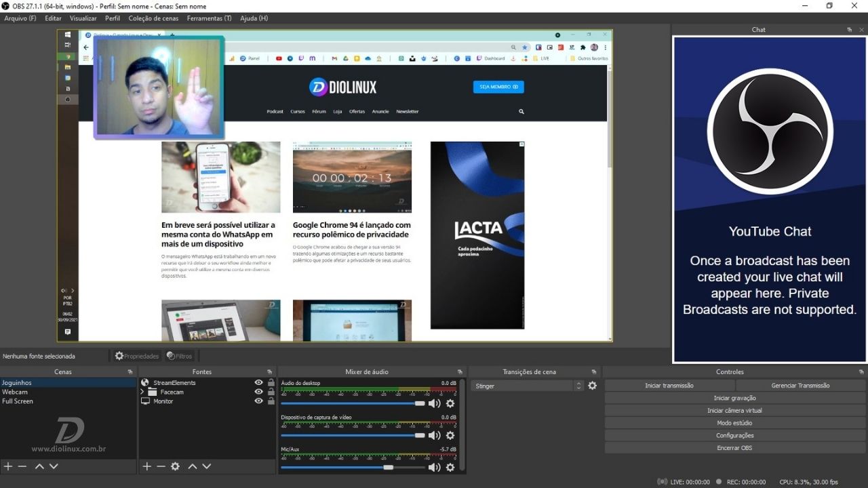Click the Facecam folder group icon
Screen dimensions: 868x488
click(x=152, y=392)
